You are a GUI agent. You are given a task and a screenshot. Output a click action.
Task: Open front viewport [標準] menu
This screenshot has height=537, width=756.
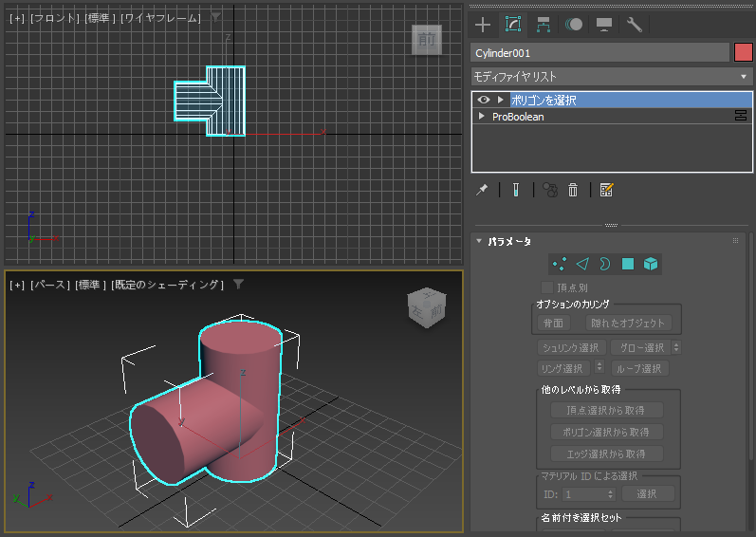coord(100,18)
